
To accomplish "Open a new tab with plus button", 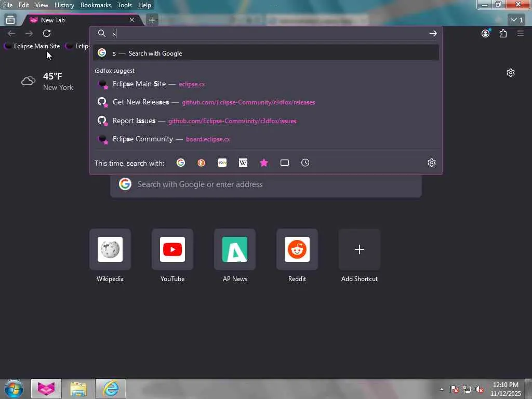I will tap(152, 20).
